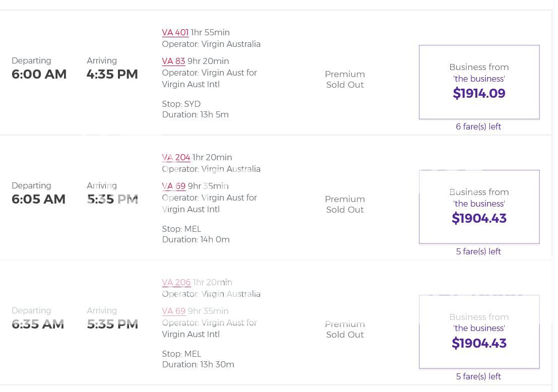This screenshot has height=392, width=558.
Task: Click the 'Duration: 14h 0m' text
Action: tap(196, 240)
